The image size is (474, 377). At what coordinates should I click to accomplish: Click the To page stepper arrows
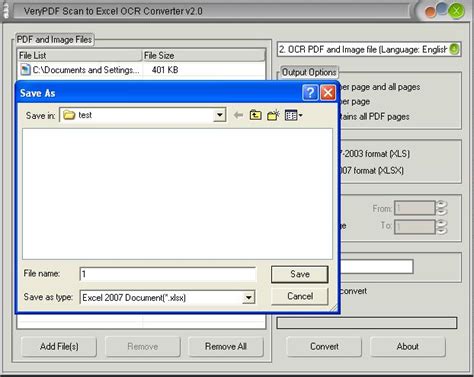click(442, 227)
